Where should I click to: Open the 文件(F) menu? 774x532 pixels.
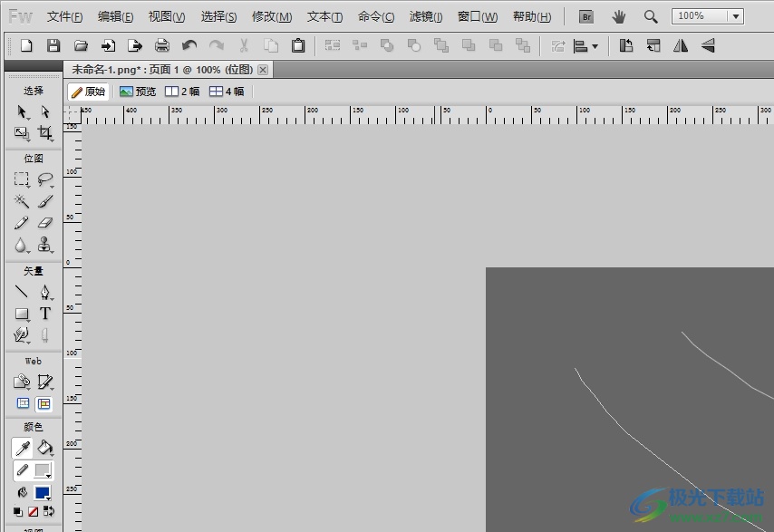click(64, 17)
